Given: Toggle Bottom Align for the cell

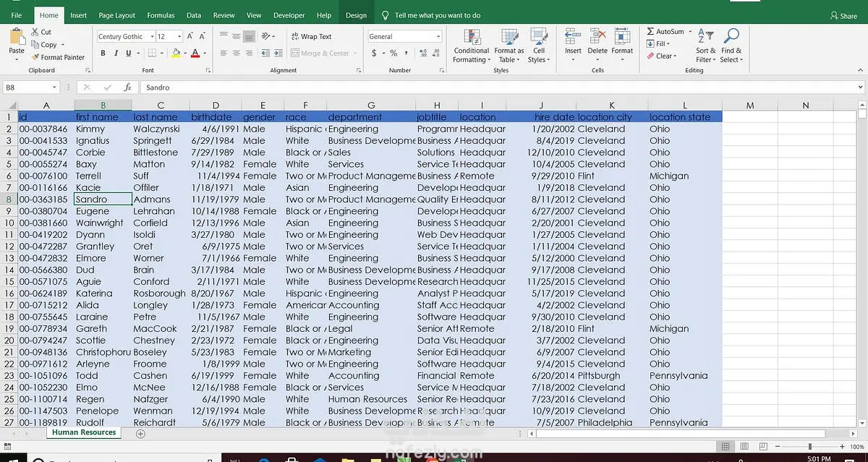Looking at the screenshot, I should [248, 36].
